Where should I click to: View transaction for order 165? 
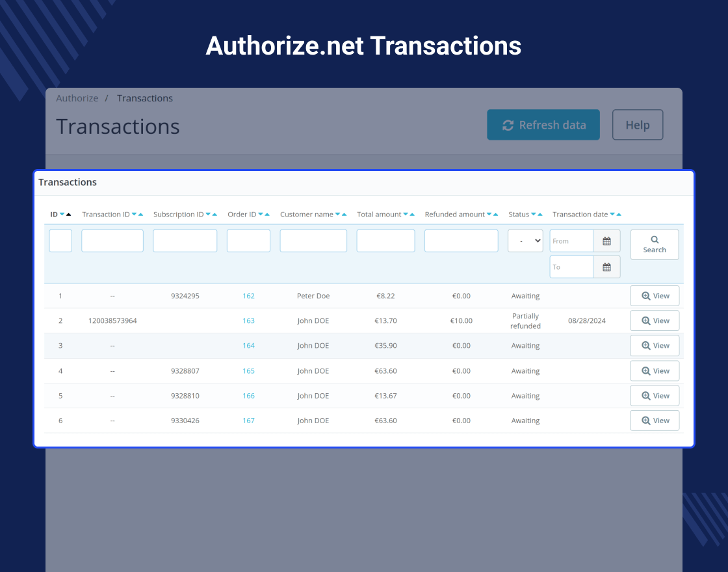pyautogui.click(x=654, y=371)
